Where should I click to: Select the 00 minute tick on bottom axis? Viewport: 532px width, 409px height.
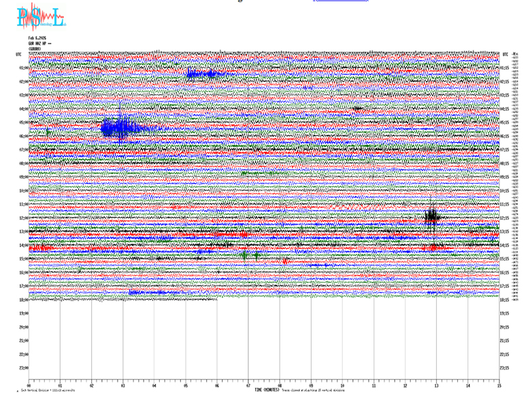click(x=29, y=385)
